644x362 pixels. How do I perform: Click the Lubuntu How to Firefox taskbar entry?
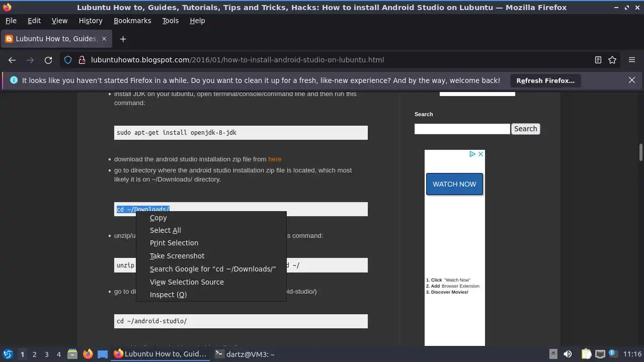point(161,354)
